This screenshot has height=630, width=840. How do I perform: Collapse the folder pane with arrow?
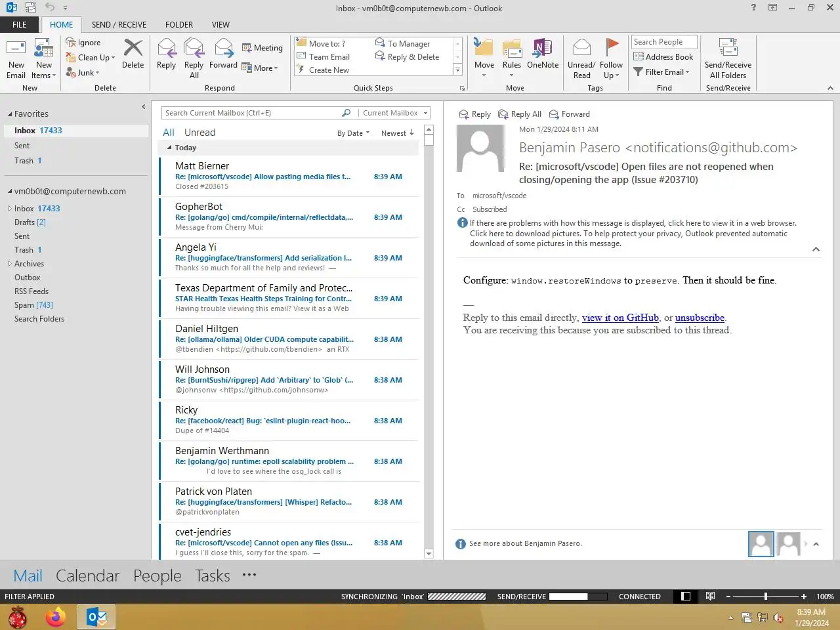[143, 106]
